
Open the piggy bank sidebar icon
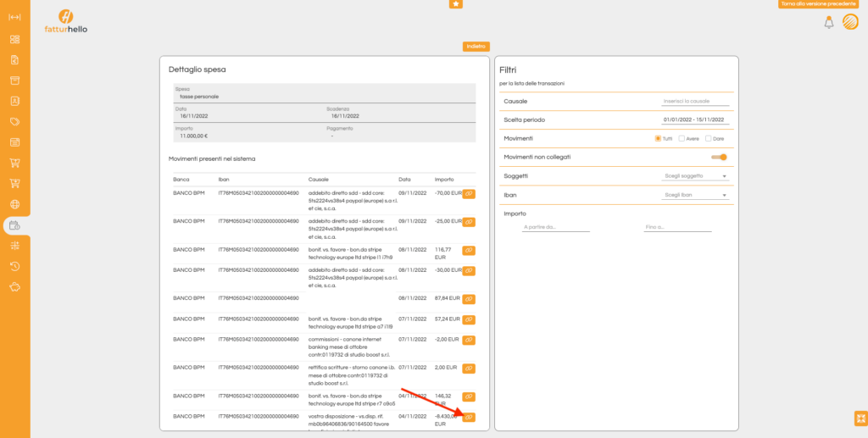click(x=15, y=287)
